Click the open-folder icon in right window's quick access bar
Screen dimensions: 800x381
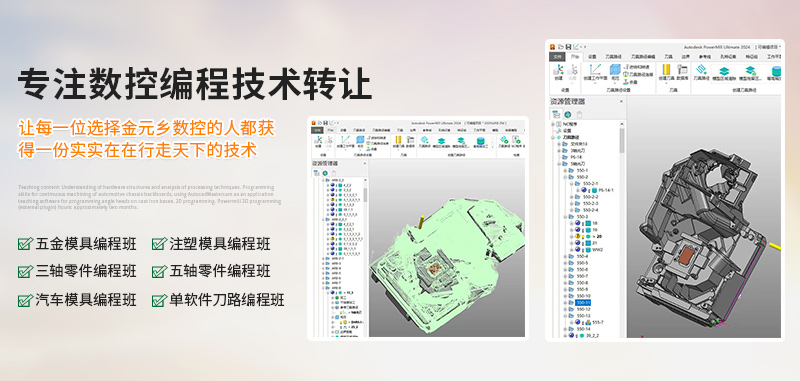click(560, 47)
